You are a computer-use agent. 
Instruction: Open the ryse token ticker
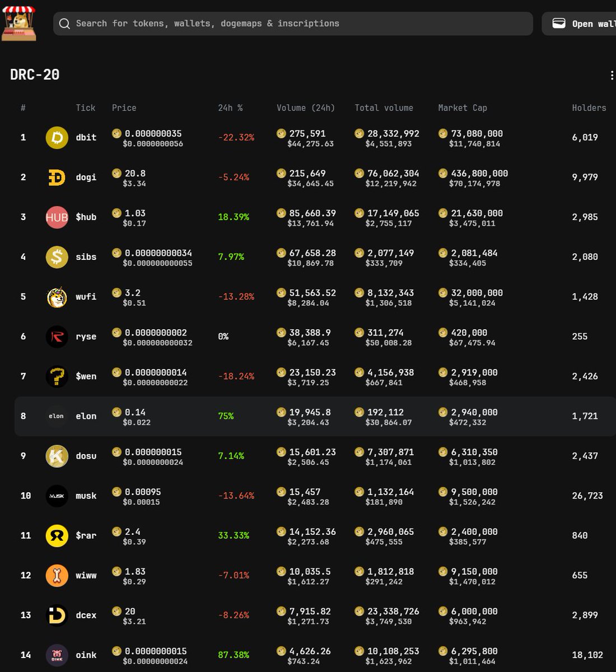pyautogui.click(x=86, y=337)
